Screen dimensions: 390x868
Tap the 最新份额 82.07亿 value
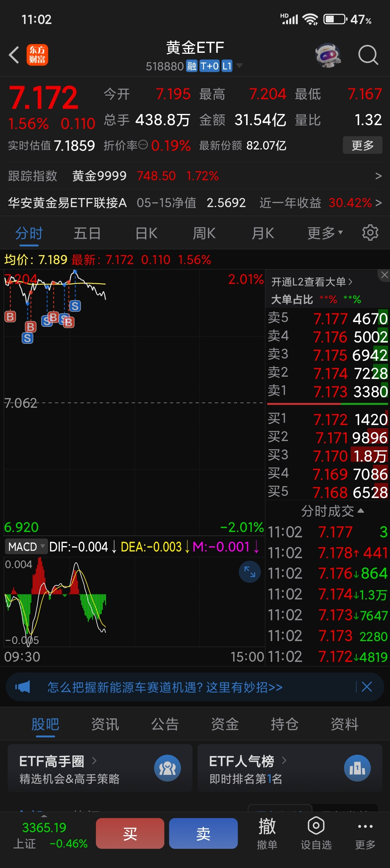coord(266,145)
